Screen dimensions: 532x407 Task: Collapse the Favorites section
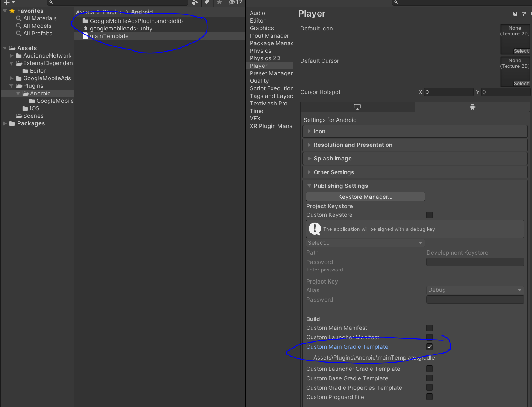5,11
